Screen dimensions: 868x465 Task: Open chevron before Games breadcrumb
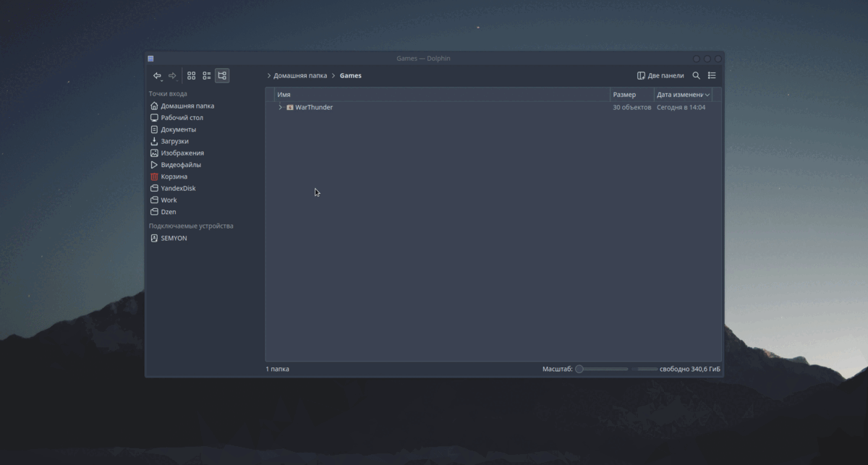pyautogui.click(x=333, y=75)
